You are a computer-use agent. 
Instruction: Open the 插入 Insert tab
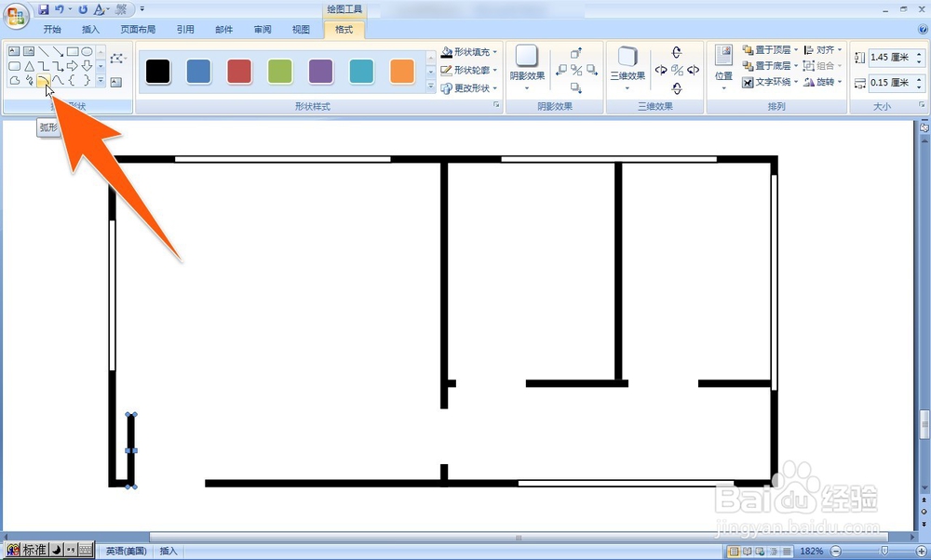[91, 29]
